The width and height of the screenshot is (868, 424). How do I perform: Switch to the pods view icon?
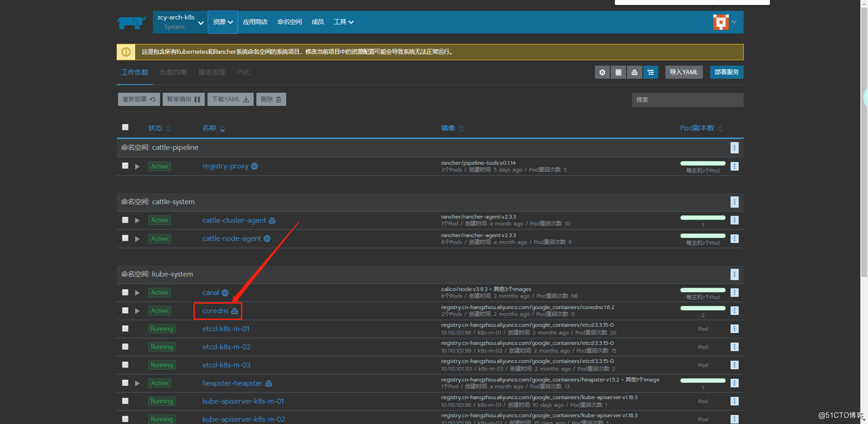click(x=602, y=72)
